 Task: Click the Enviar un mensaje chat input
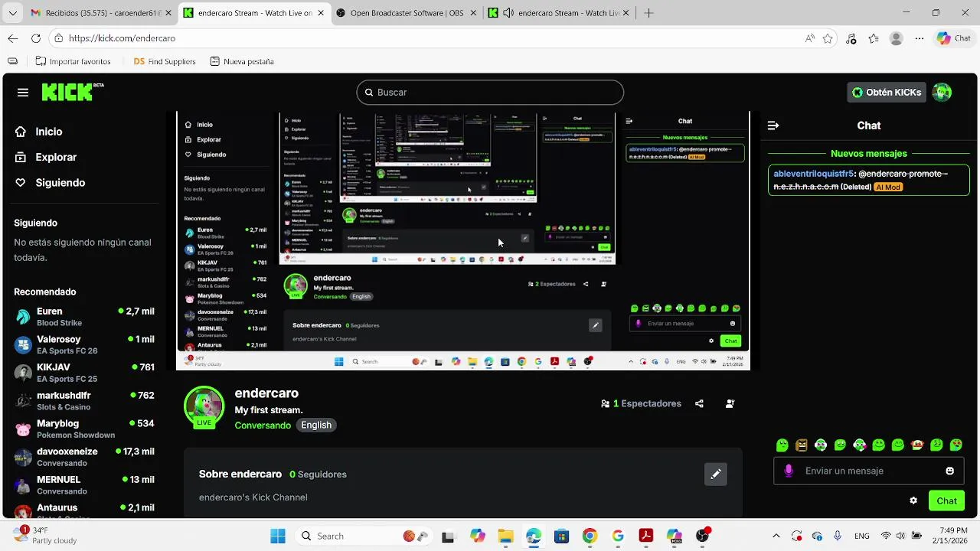tap(868, 471)
